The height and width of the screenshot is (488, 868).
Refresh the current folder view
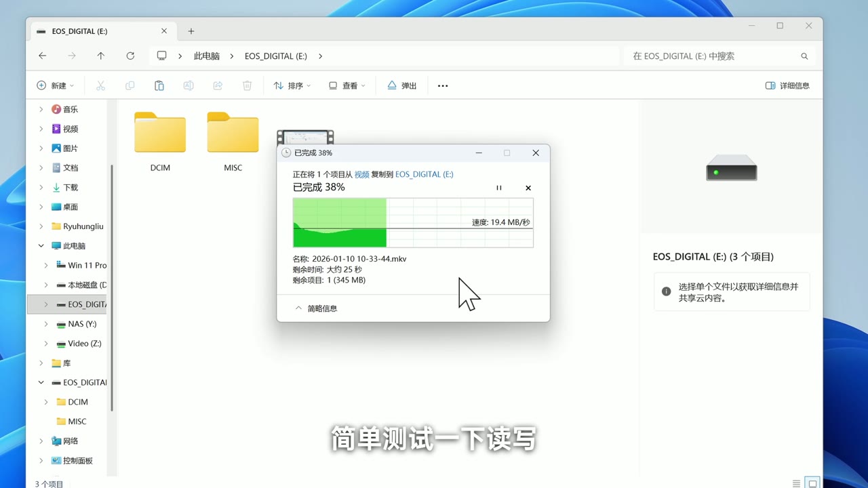click(130, 56)
